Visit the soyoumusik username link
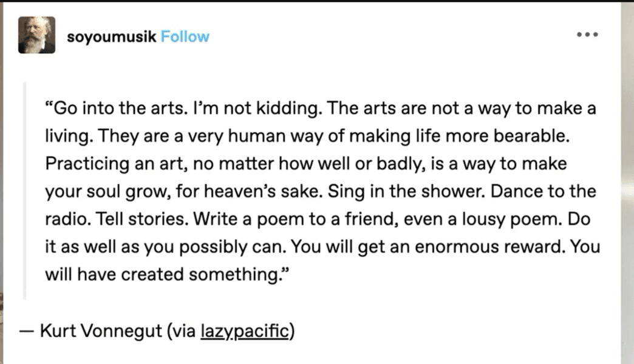This screenshot has height=364, width=634. pyautogui.click(x=112, y=37)
